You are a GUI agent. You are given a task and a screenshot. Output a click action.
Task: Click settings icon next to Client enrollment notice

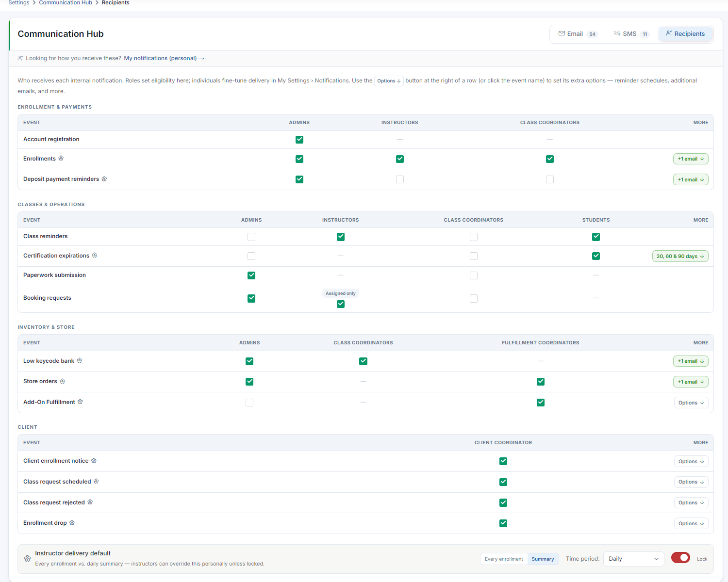tap(94, 461)
